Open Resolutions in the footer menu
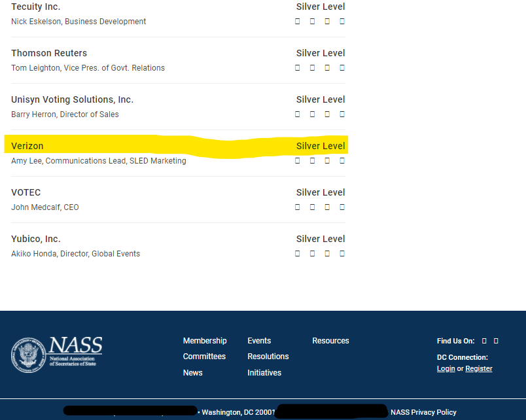Viewport: 526px width, 420px height. (268, 357)
